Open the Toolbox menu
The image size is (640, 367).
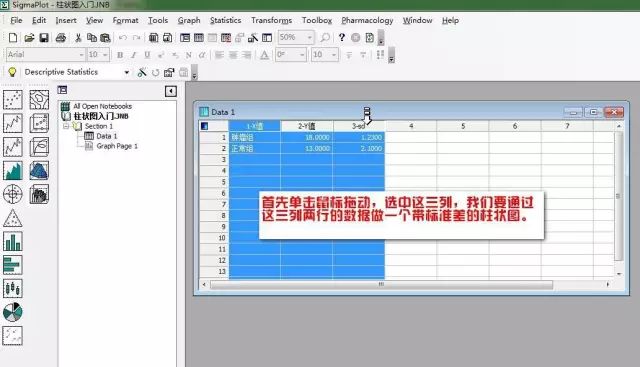317,20
